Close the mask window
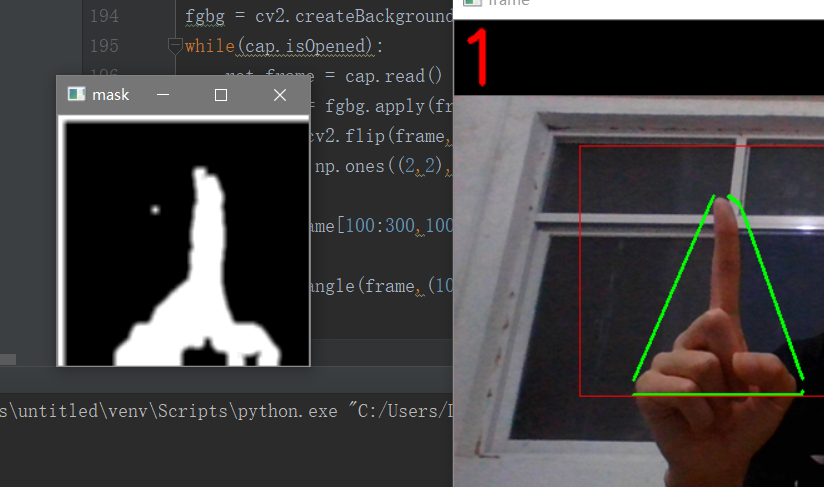Screen dimensions: 824x487 [x=280, y=95]
